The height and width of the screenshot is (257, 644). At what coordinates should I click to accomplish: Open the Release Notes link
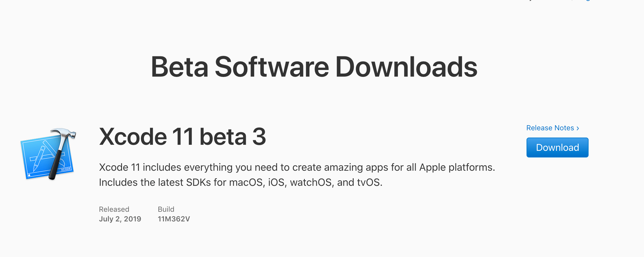tap(553, 128)
